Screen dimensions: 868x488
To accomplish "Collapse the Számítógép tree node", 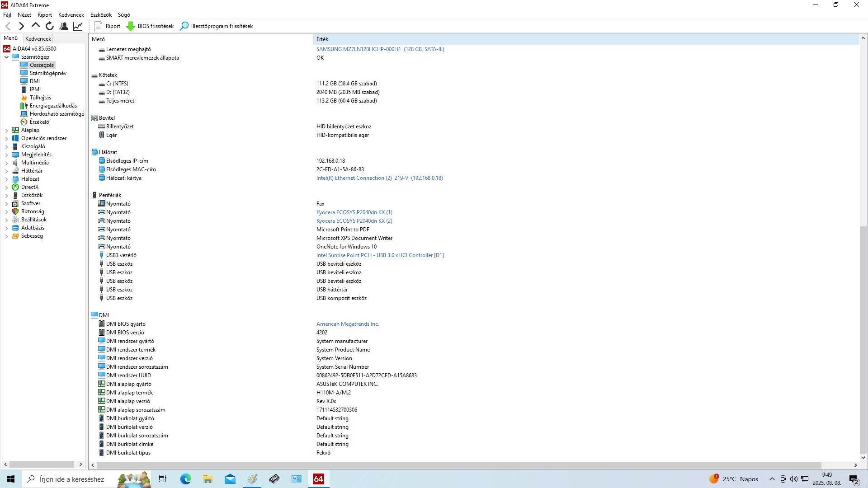I will pyautogui.click(x=6, y=57).
